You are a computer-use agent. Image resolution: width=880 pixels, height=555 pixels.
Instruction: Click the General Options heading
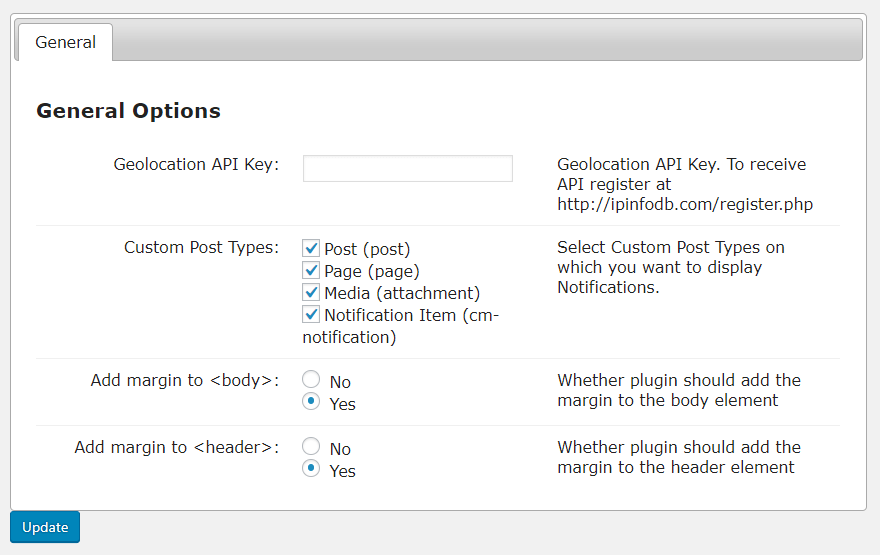point(128,111)
